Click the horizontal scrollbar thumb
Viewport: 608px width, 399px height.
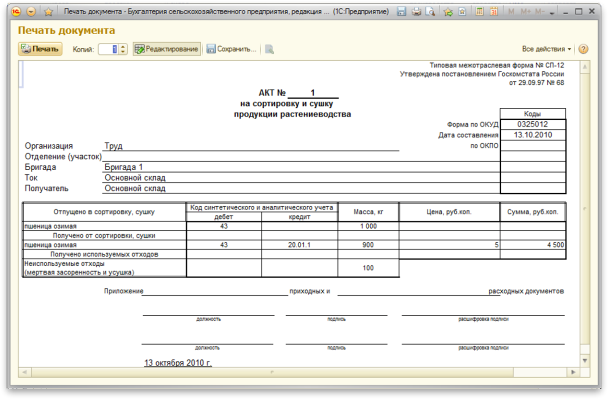272,372
